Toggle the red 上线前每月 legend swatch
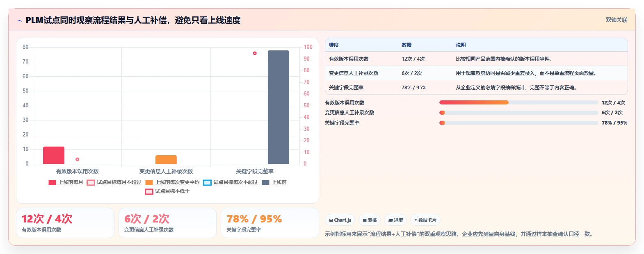Image resolution: width=644 pixels, height=254 pixels. point(52,183)
